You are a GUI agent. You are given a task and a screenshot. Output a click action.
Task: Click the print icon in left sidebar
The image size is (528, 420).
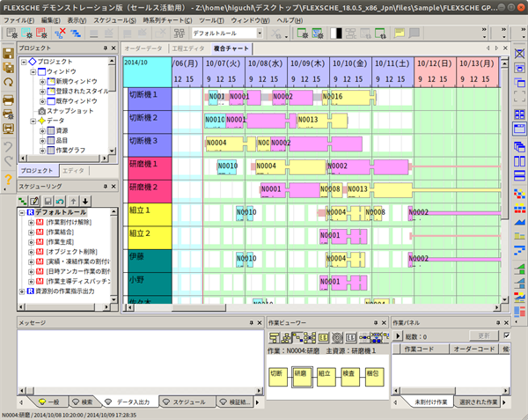9,99
